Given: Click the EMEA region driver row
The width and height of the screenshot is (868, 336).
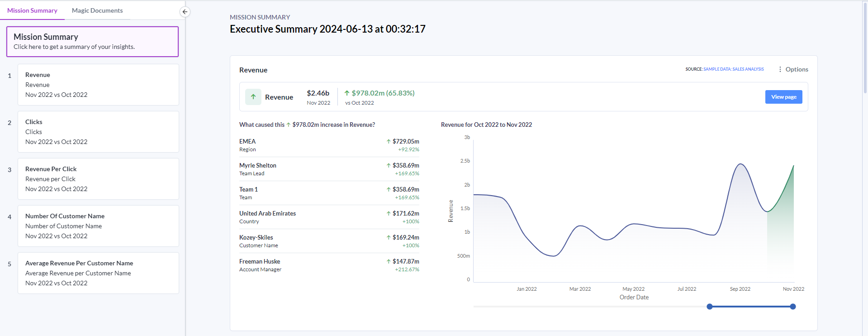Looking at the screenshot, I should (329, 145).
